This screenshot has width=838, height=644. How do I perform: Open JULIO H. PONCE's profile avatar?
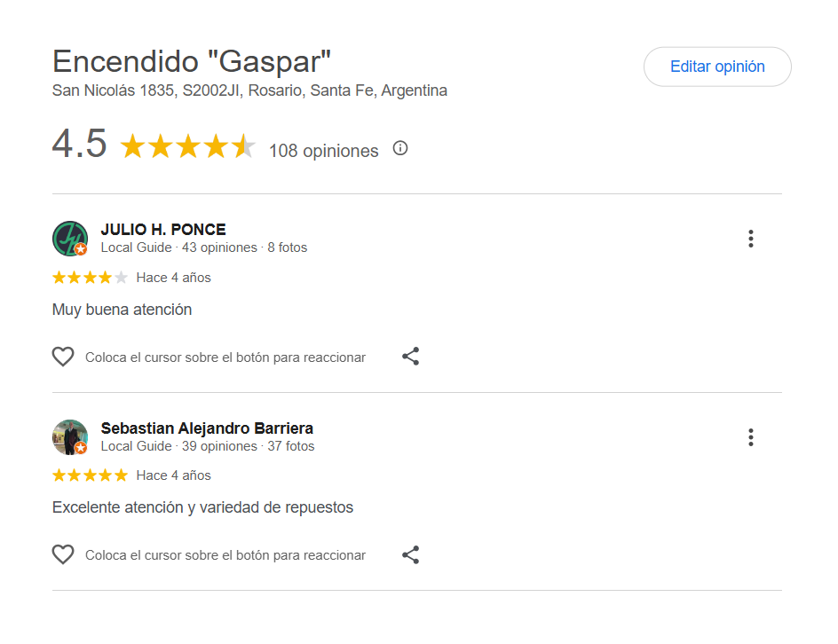(69, 239)
